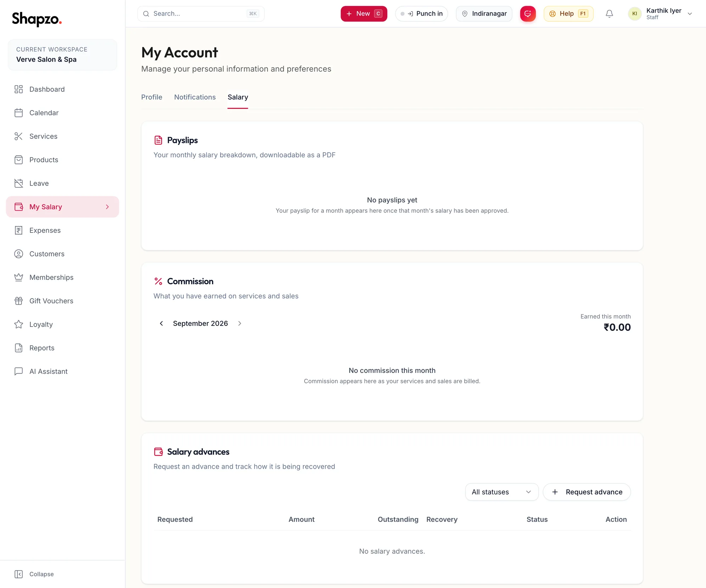The image size is (706, 588).
Task: Click the red chat feedback icon
Action: (528, 14)
